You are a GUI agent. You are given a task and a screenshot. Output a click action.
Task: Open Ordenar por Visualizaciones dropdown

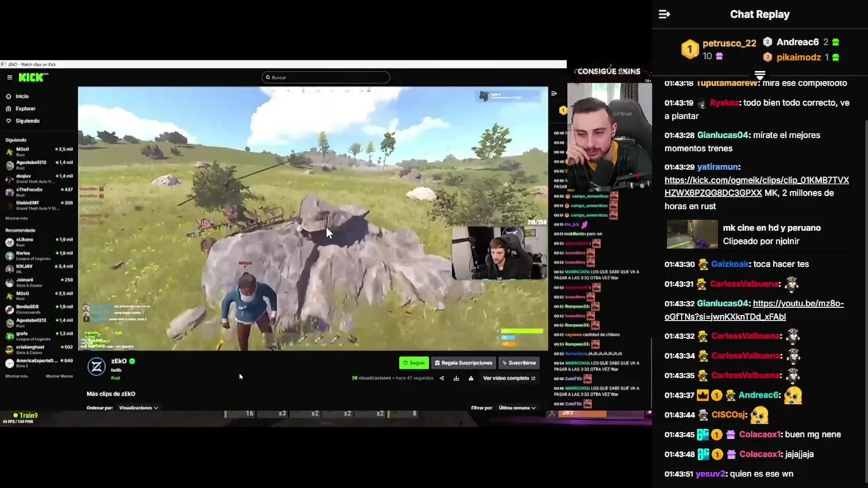pyautogui.click(x=138, y=408)
